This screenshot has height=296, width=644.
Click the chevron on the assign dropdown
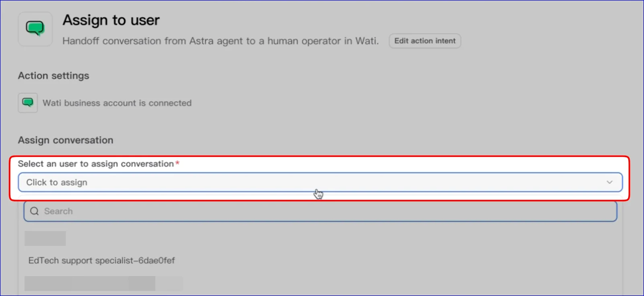609,182
